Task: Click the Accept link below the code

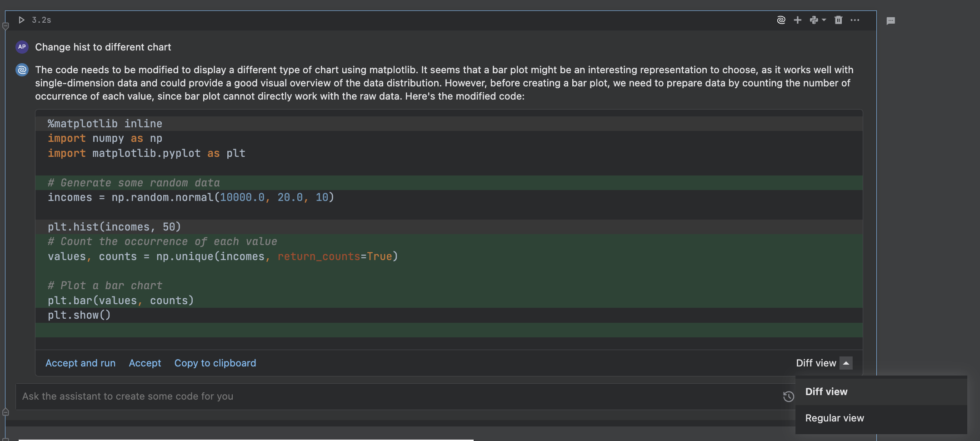Action: point(145,363)
